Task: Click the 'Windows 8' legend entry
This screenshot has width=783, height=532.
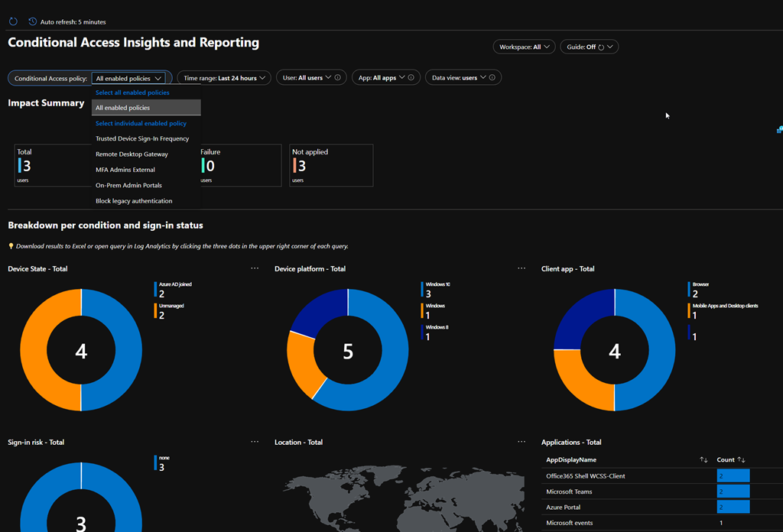Action: click(x=435, y=332)
